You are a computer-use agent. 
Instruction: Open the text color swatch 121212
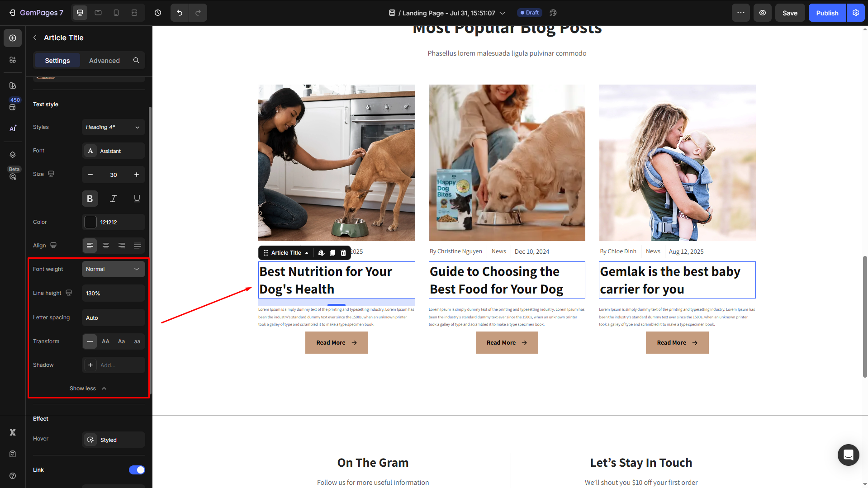[x=90, y=222]
